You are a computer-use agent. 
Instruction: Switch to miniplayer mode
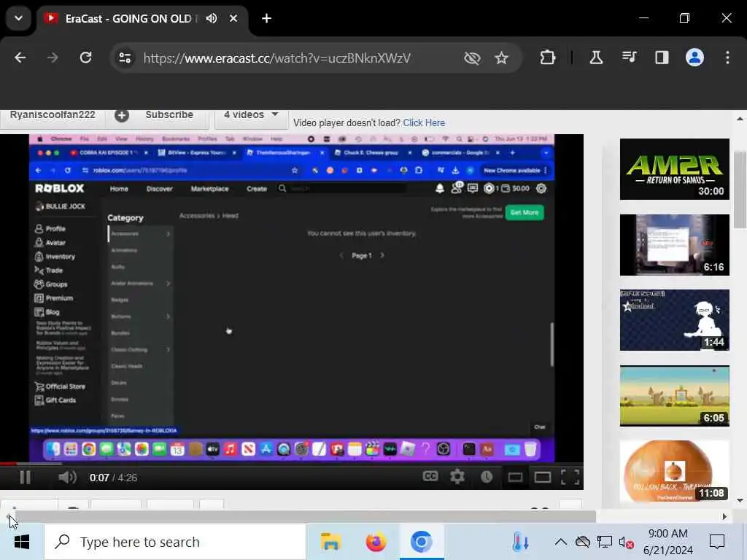[x=515, y=477]
